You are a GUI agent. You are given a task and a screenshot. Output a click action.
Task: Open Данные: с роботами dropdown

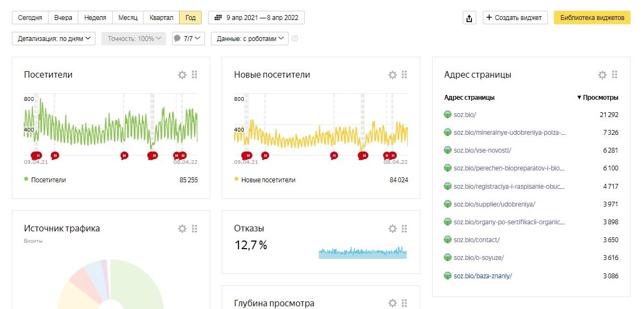[250, 39]
